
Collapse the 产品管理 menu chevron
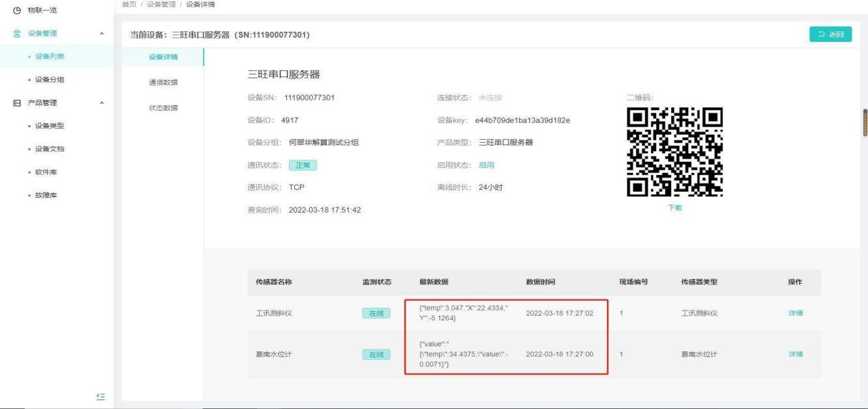click(x=100, y=103)
